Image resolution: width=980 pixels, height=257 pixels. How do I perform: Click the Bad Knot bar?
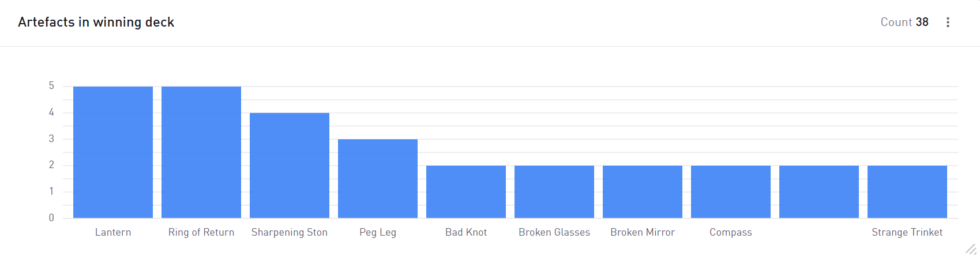pos(466,192)
